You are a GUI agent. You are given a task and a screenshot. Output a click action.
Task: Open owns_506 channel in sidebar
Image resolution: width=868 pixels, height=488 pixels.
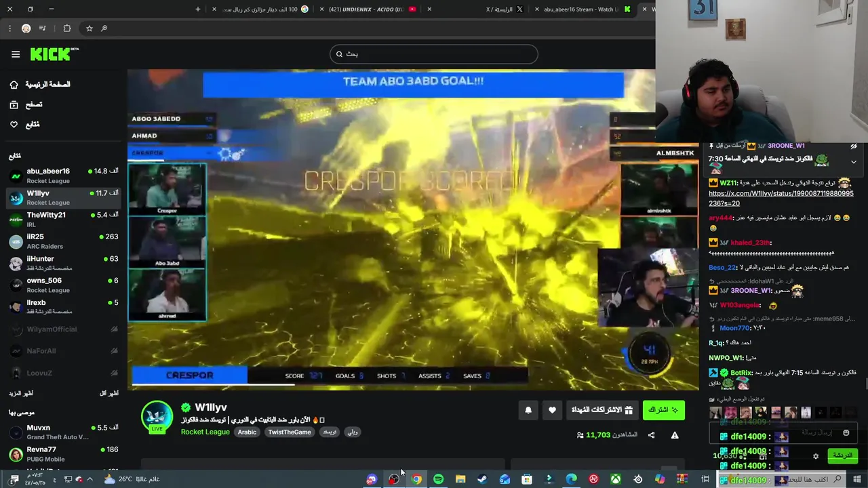(64, 285)
